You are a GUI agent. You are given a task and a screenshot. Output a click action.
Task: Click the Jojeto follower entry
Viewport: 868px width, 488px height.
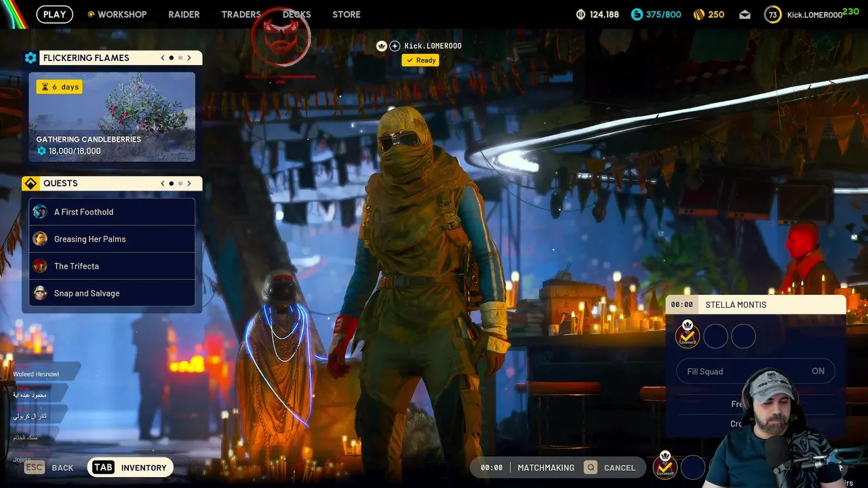click(22, 460)
